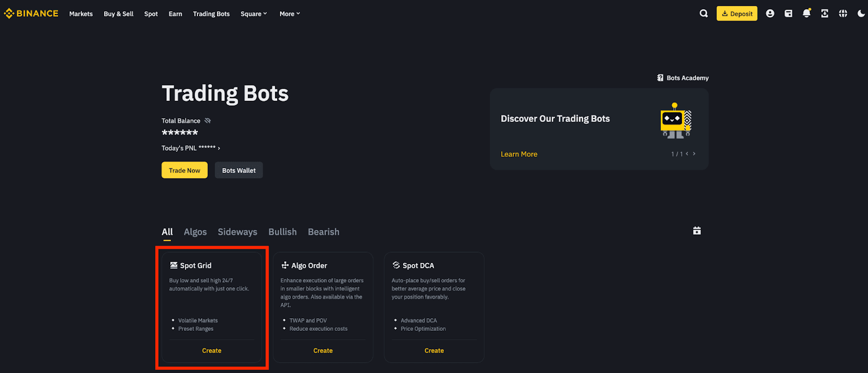Click the TWAP and POV bullet
Screen dimensions: 868x373
pyautogui.click(x=308, y=321)
